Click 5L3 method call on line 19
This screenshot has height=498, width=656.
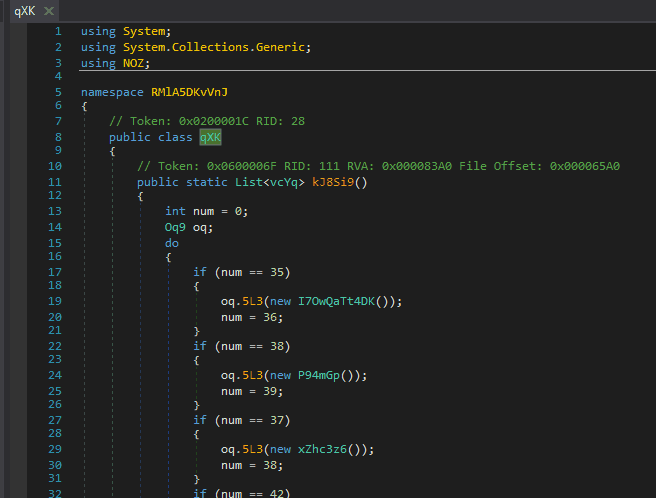[x=252, y=301]
